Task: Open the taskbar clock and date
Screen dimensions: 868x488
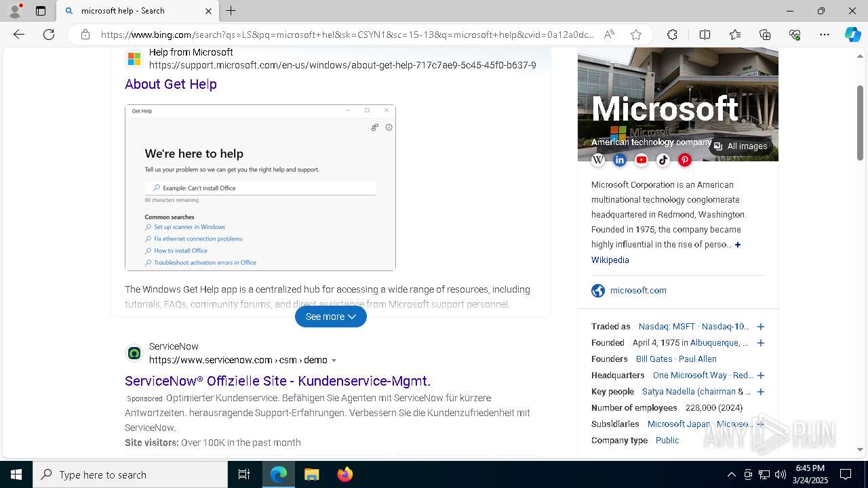Action: (x=810, y=474)
